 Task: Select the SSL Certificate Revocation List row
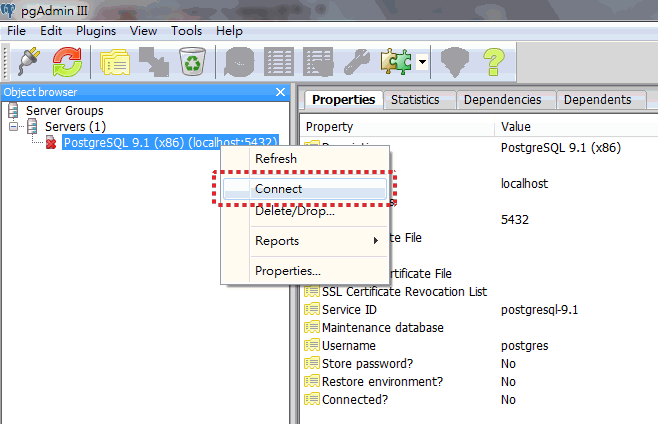(479, 291)
